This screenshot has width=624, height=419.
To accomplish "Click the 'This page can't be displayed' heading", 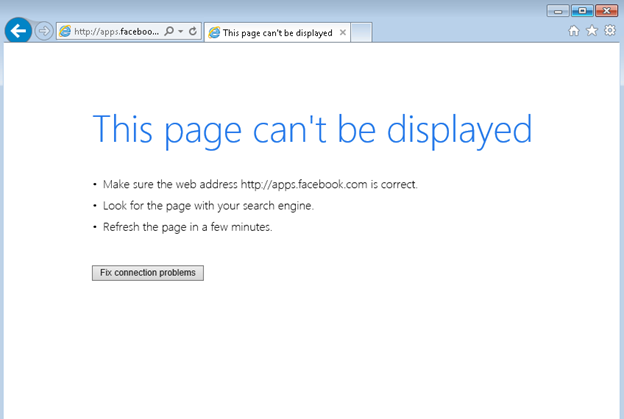I will point(312,130).
